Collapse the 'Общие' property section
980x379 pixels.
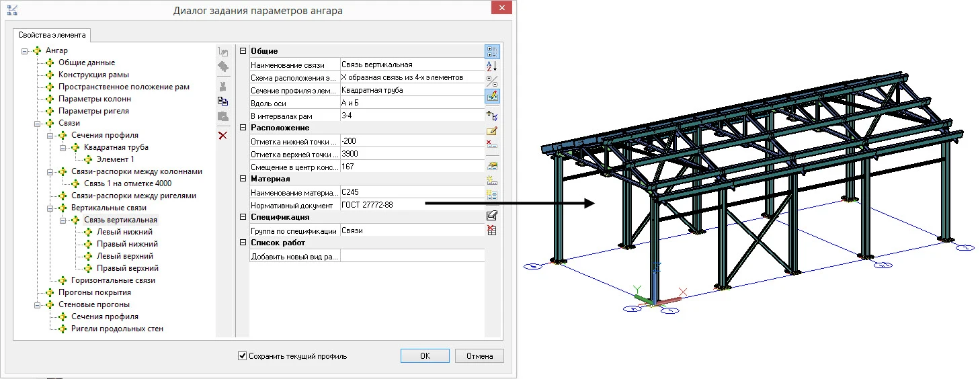point(243,52)
